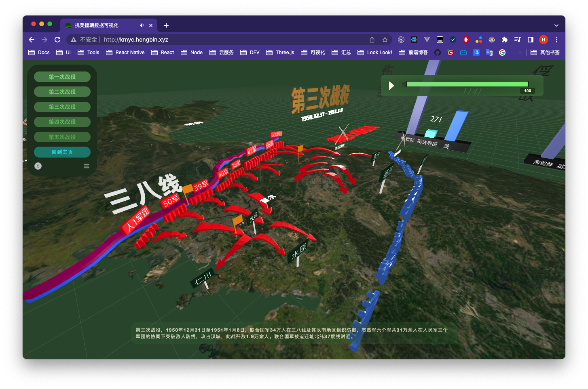Click the 不安全 security warning
The width and height of the screenshot is (588, 389).
click(84, 40)
